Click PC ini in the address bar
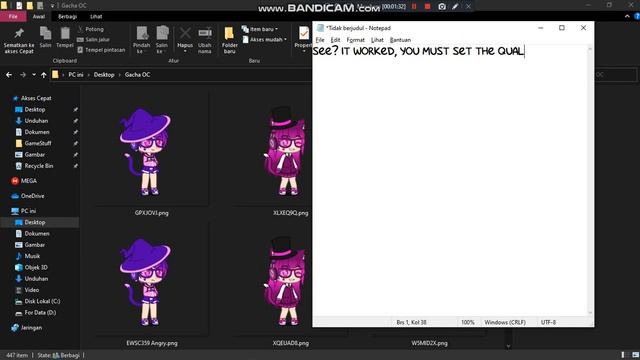This screenshot has height=360, width=640. click(76, 75)
